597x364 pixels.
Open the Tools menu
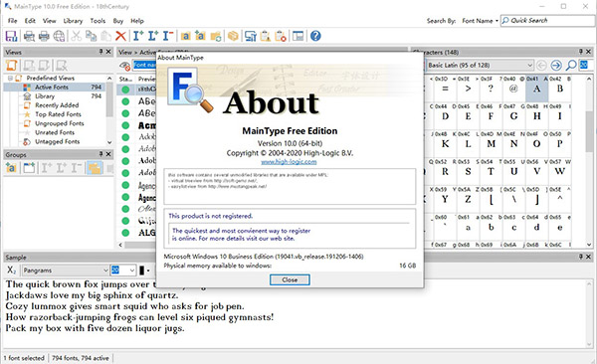tap(98, 21)
